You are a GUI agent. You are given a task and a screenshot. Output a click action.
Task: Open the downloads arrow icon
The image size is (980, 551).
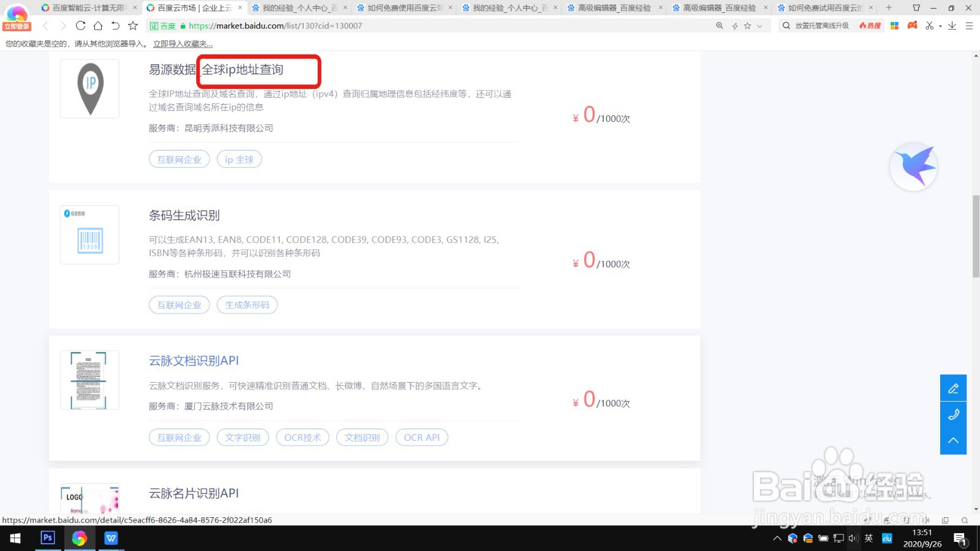(x=952, y=26)
